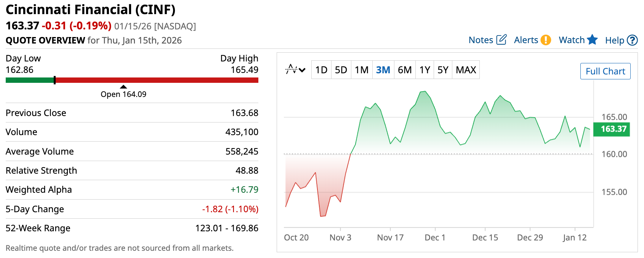
Task: Open the Help question mark icon
Action: [632, 40]
